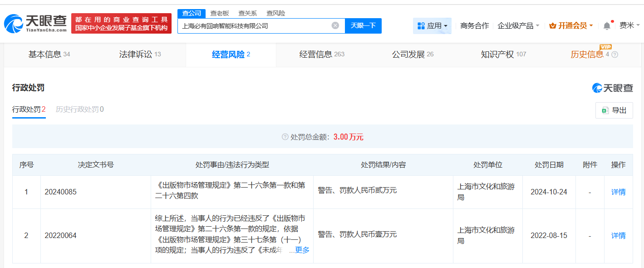Focus the company name search field
The image size is (644, 268).
[254, 26]
